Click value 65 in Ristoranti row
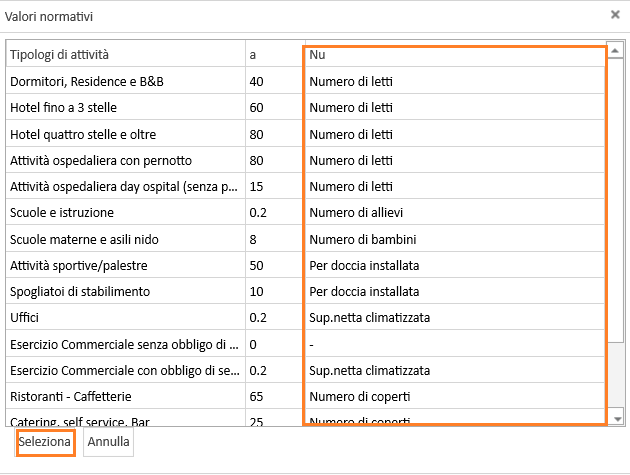Image resolution: width=630 pixels, height=475 pixels. pyautogui.click(x=256, y=396)
